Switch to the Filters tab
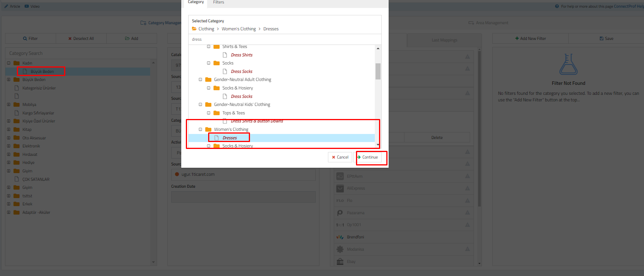The height and width of the screenshot is (276, 644). point(219,2)
